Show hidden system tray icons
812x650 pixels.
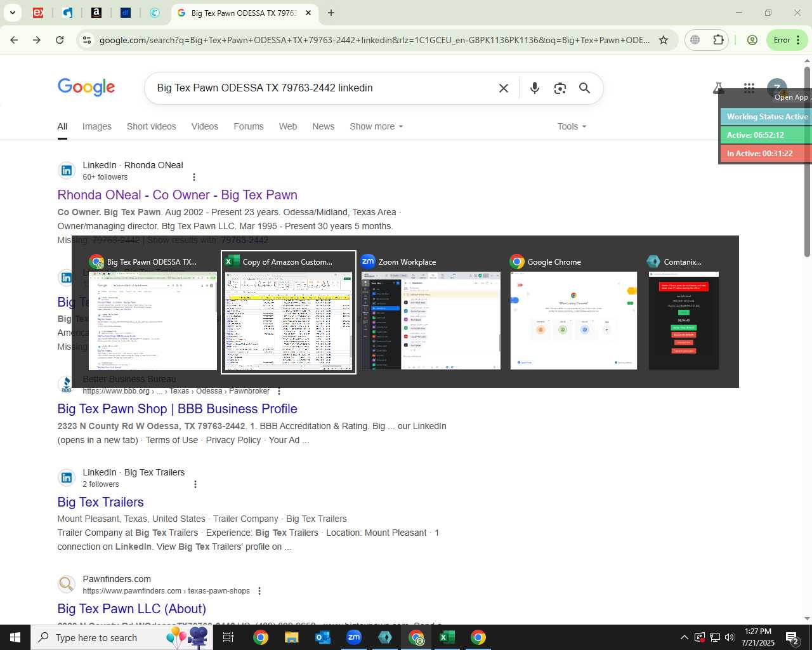point(684,637)
